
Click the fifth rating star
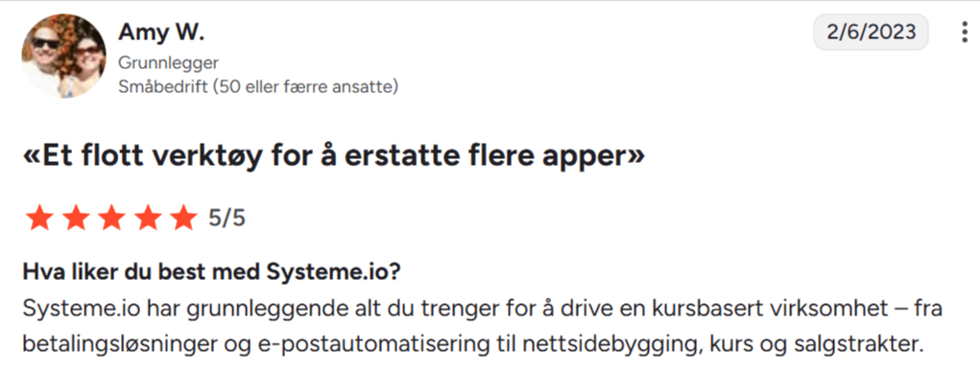tap(183, 218)
